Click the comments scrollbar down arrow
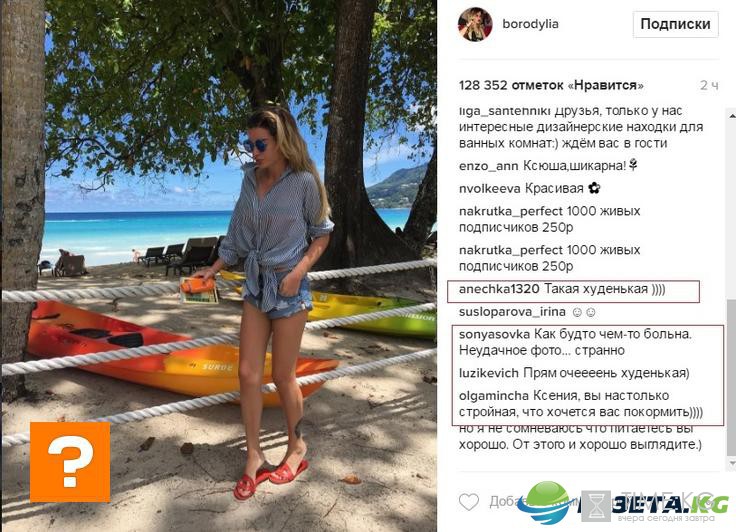 tap(731, 463)
